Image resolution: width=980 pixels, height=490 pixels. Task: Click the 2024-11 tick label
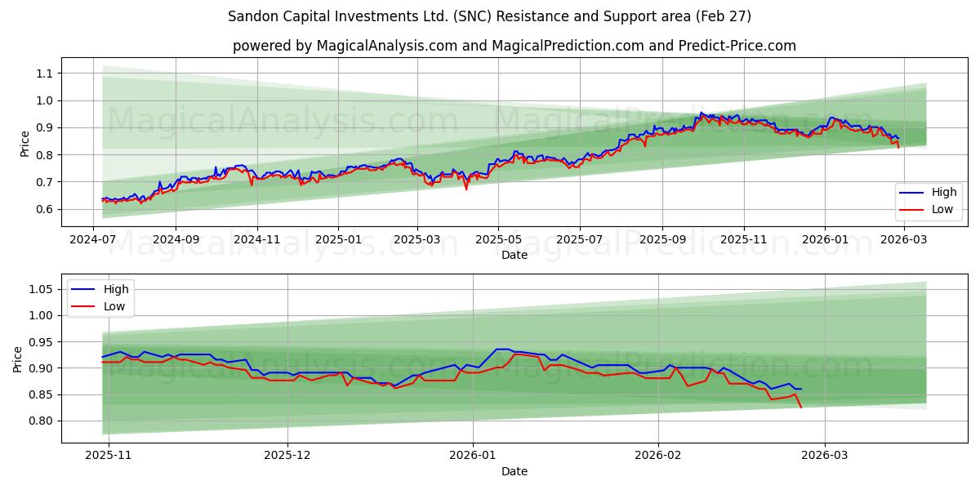click(x=257, y=240)
